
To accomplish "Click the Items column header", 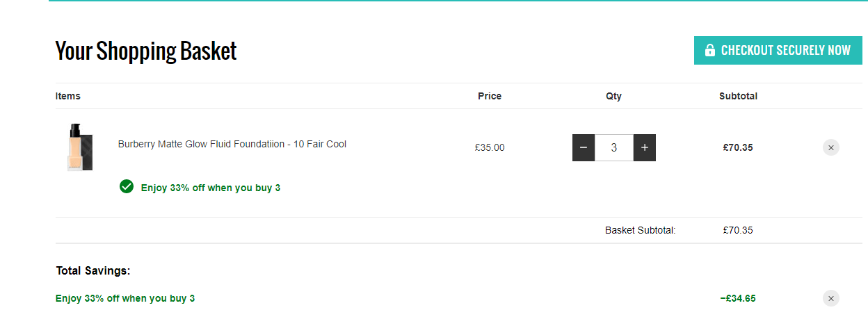I will pyautogui.click(x=68, y=96).
